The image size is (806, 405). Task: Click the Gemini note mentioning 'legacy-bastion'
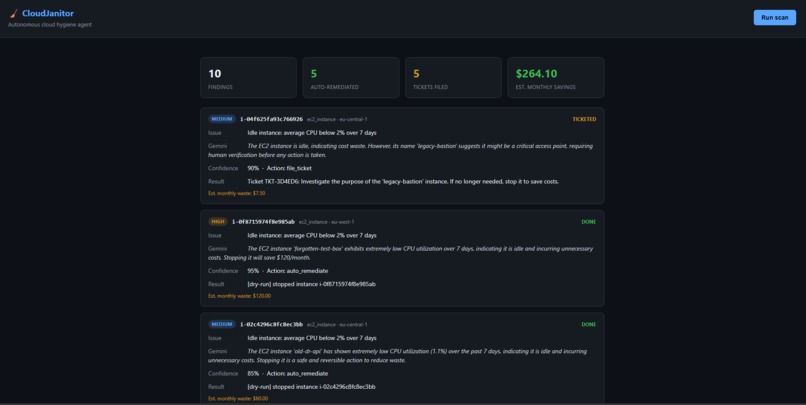pyautogui.click(x=400, y=150)
